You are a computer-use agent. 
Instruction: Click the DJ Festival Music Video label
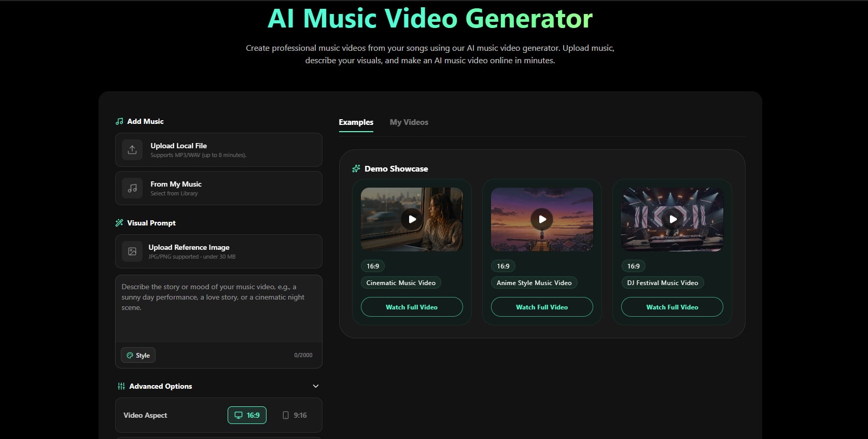(x=663, y=282)
